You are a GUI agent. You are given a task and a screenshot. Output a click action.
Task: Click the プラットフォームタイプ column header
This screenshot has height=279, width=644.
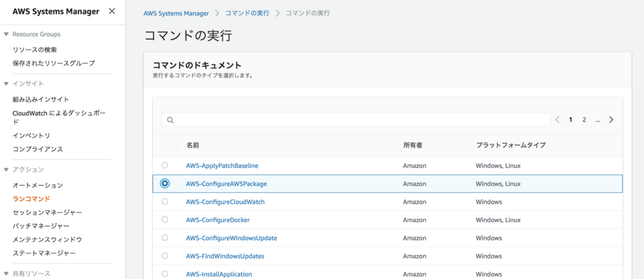pyautogui.click(x=511, y=145)
